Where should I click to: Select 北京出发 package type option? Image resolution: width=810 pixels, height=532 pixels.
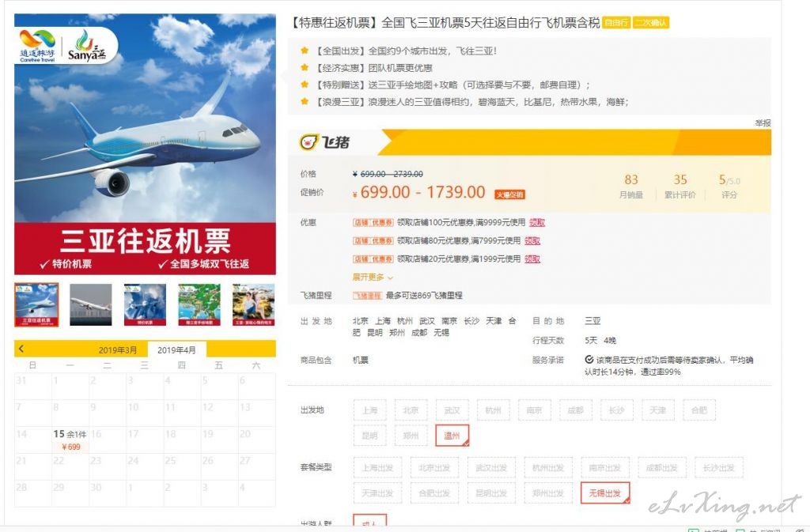click(x=434, y=468)
